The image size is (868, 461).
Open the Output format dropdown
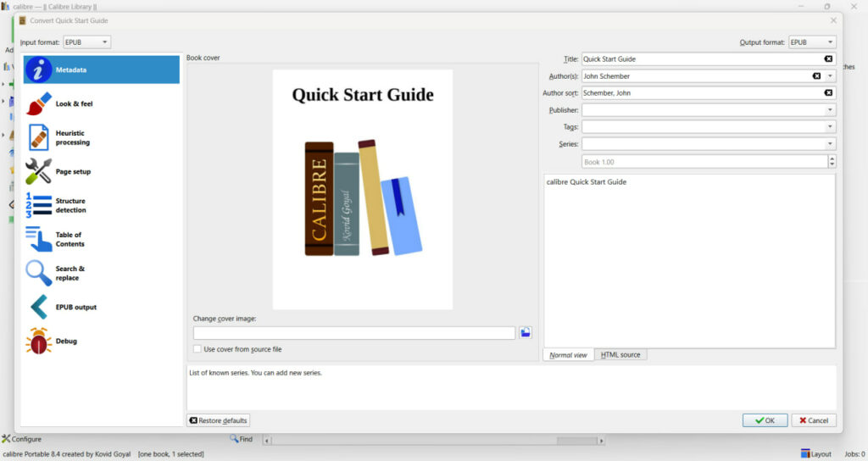pyautogui.click(x=812, y=42)
